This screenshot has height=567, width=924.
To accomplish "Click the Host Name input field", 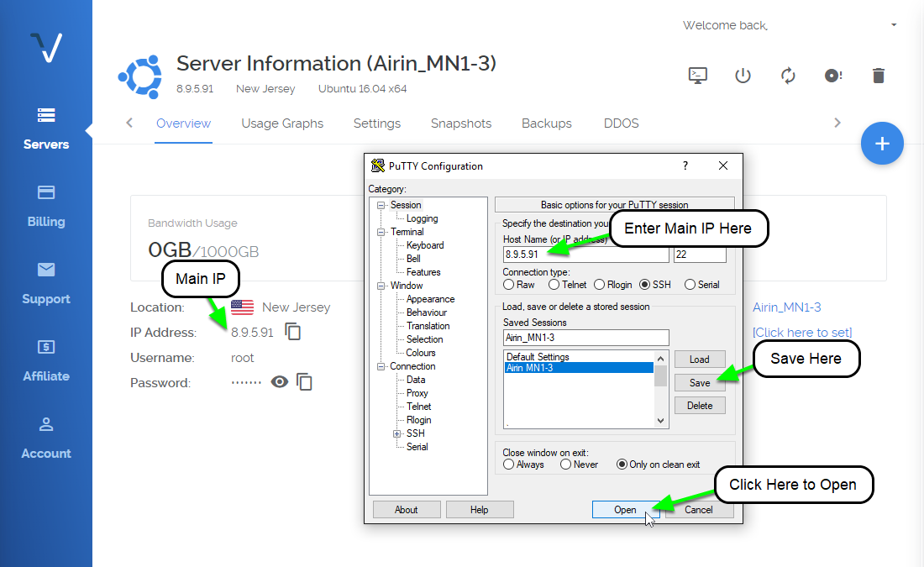I will coord(585,255).
